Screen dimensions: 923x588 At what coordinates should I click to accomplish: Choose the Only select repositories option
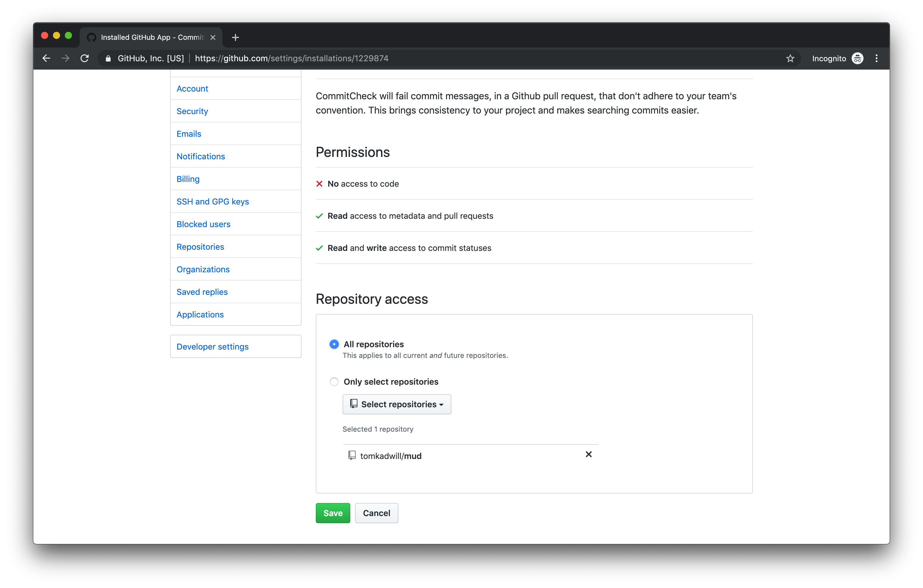(x=334, y=381)
